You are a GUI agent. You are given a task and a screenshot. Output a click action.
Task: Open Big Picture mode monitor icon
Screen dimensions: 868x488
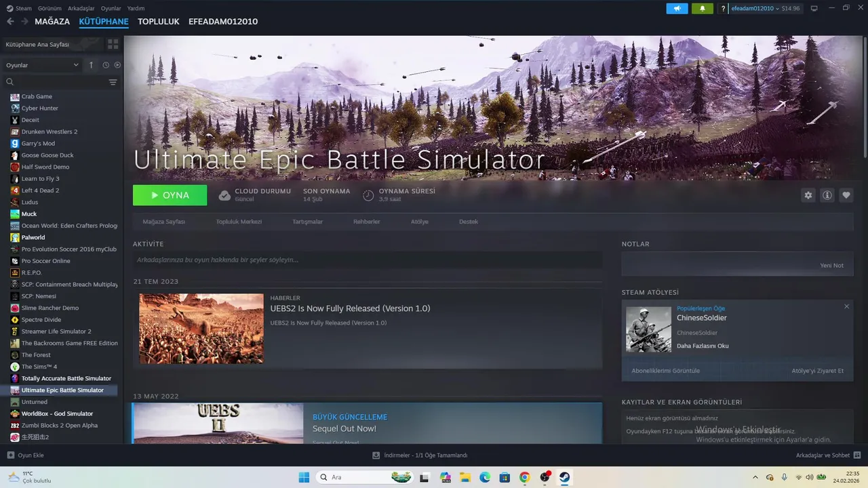814,8
